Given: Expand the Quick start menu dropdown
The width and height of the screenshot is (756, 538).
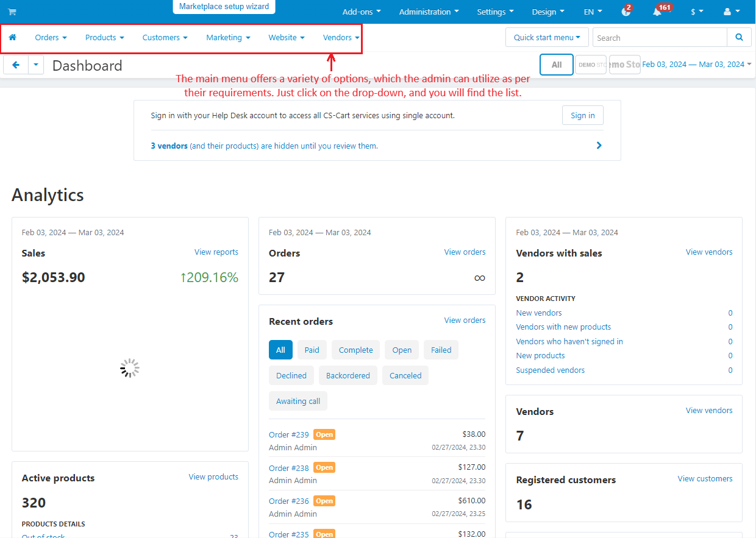Looking at the screenshot, I should click(547, 37).
